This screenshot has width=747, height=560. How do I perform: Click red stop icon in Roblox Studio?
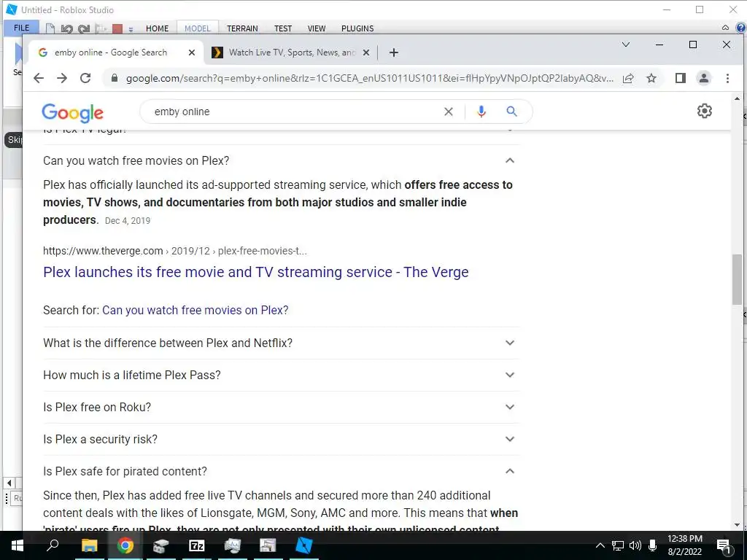point(117,29)
